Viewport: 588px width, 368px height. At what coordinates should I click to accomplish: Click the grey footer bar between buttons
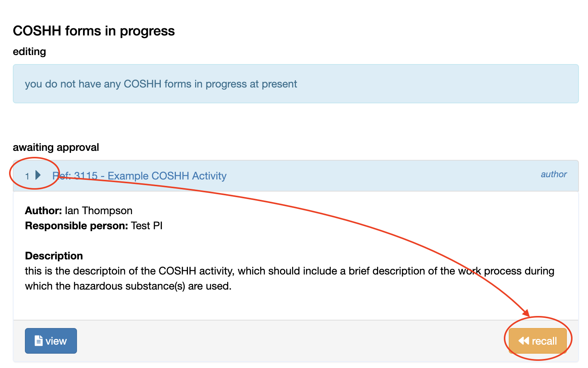pyautogui.click(x=291, y=341)
